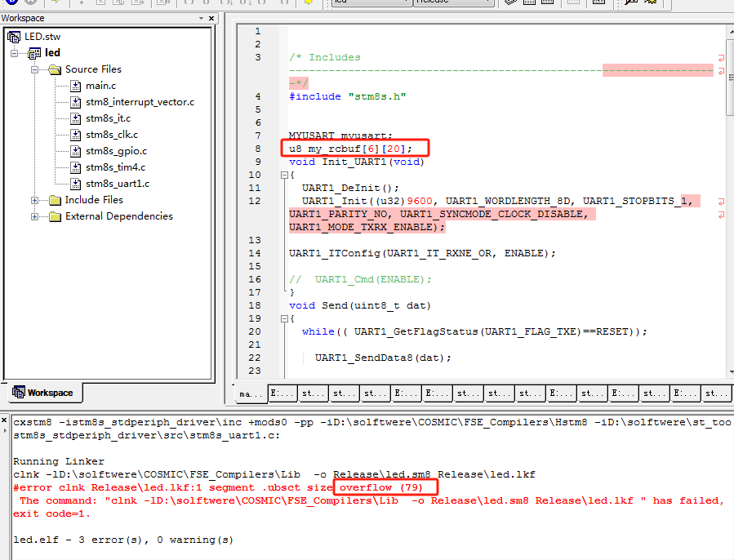Viewport: 734px width, 560px height.
Task: Click line number 8 in the gutter
Action: point(257,149)
